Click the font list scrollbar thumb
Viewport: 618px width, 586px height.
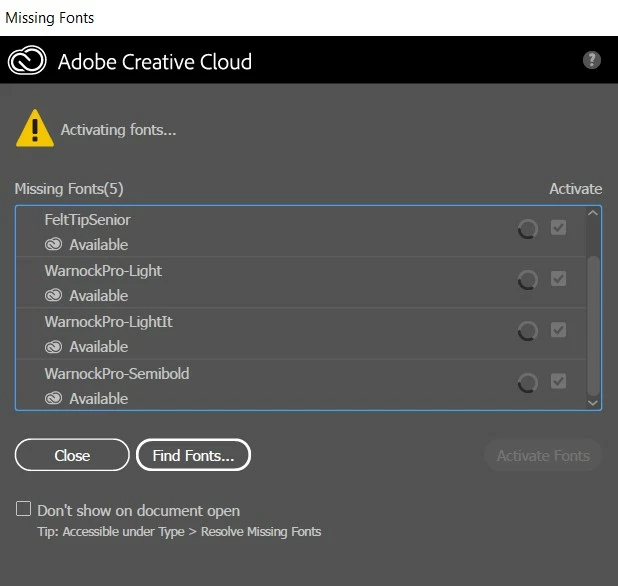[x=593, y=326]
